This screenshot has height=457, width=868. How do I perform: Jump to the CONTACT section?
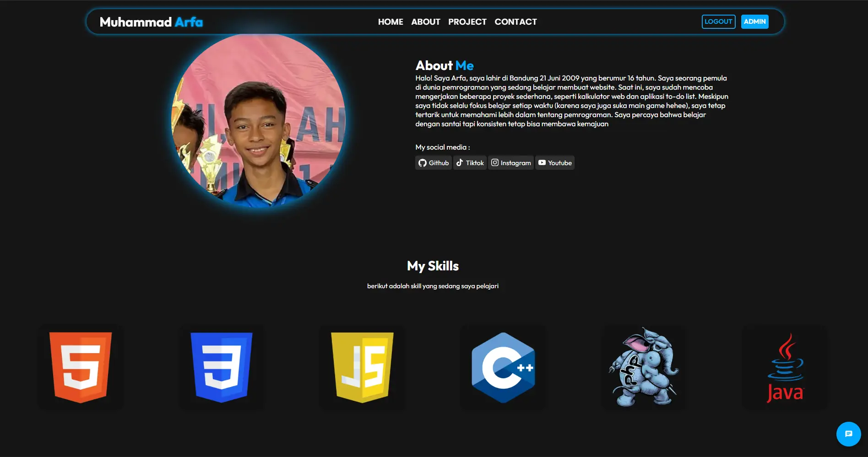[515, 22]
